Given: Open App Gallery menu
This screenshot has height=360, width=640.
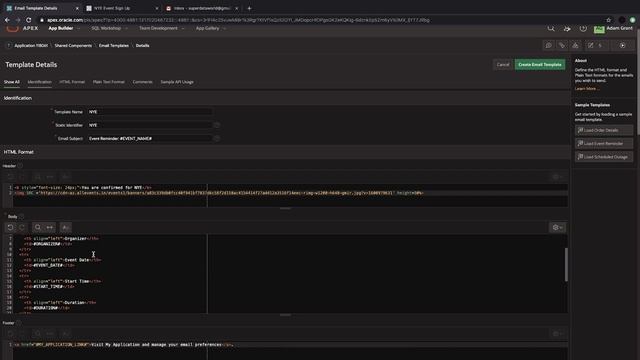Looking at the screenshot, I should pos(207,28).
